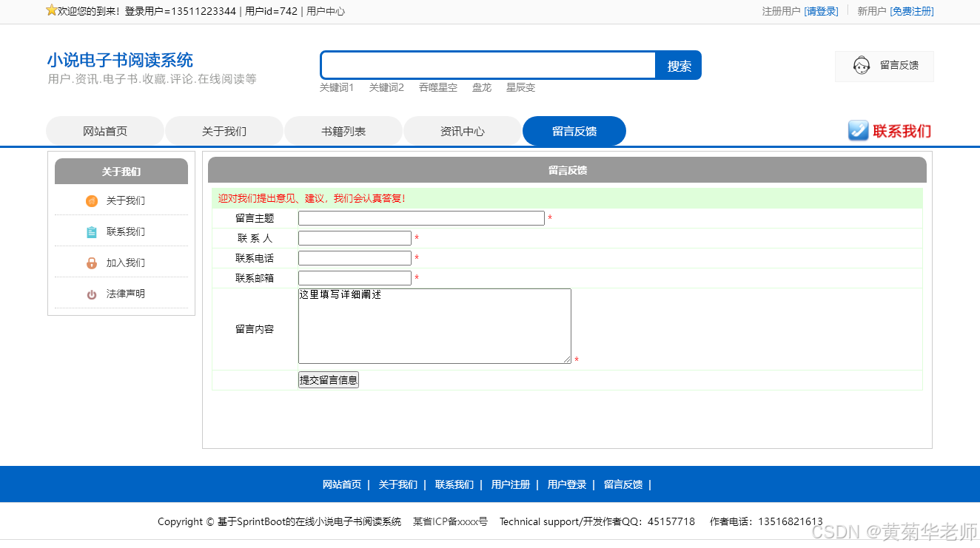Click the 搜索 search button
Screen dimensions: 980x548
coord(679,66)
